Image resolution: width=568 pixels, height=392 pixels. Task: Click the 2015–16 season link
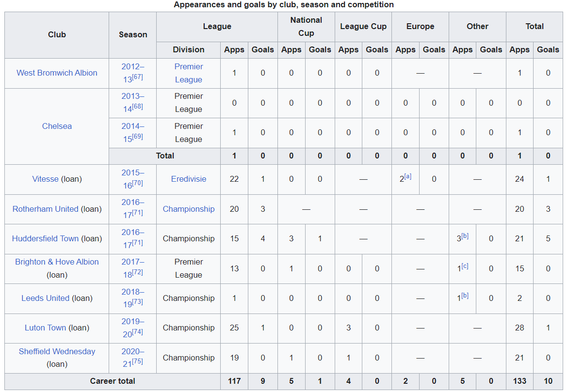132,173
